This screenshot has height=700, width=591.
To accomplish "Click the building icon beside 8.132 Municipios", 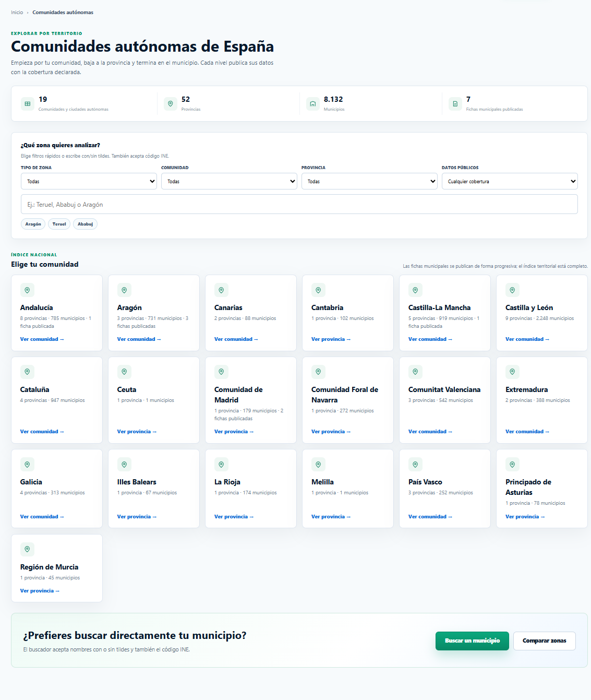I will [x=313, y=104].
